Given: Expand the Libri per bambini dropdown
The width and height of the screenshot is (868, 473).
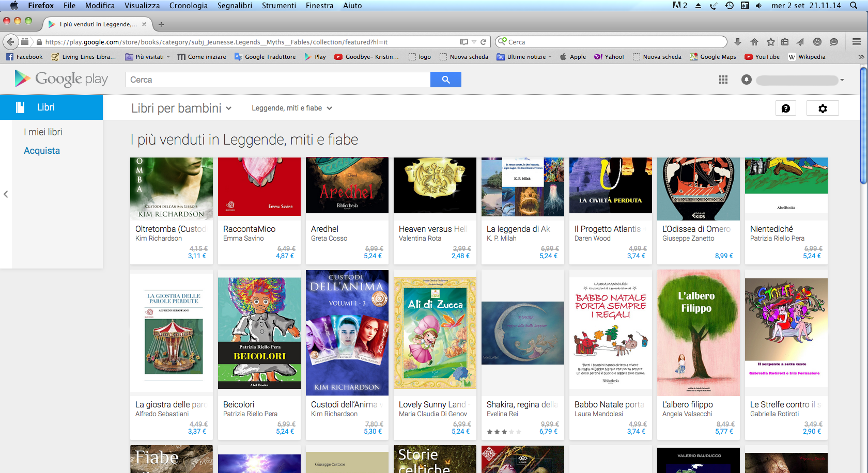Looking at the screenshot, I should point(181,108).
